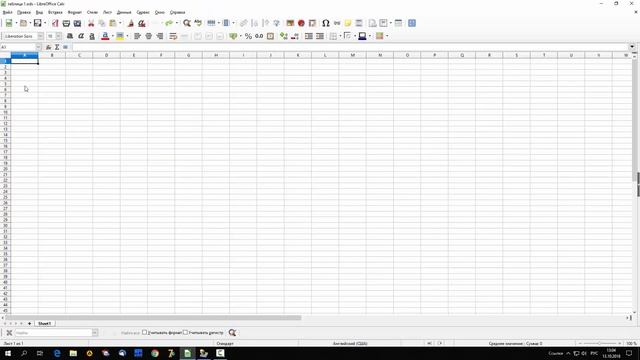Click the Insert Comment yellow note icon
Viewport: 640px width, 360px height.
coord(348,23)
